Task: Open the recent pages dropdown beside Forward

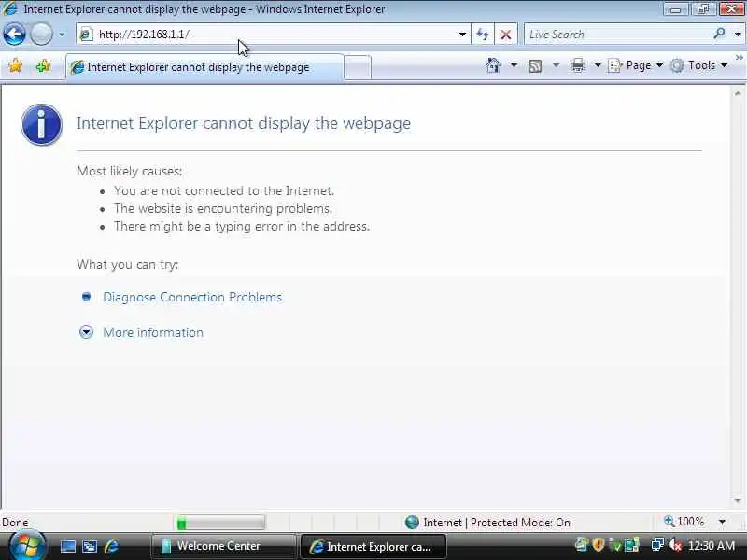Action: [62, 35]
